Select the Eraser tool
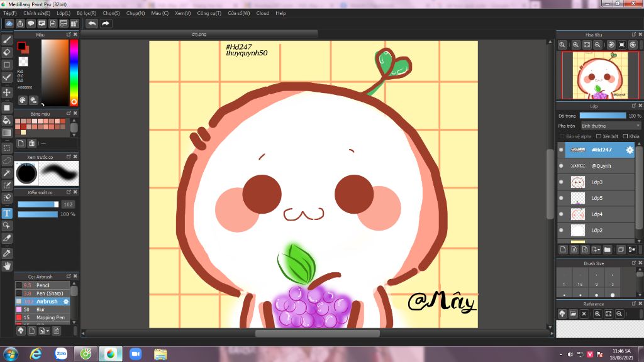The height and width of the screenshot is (362, 644). (x=6, y=52)
